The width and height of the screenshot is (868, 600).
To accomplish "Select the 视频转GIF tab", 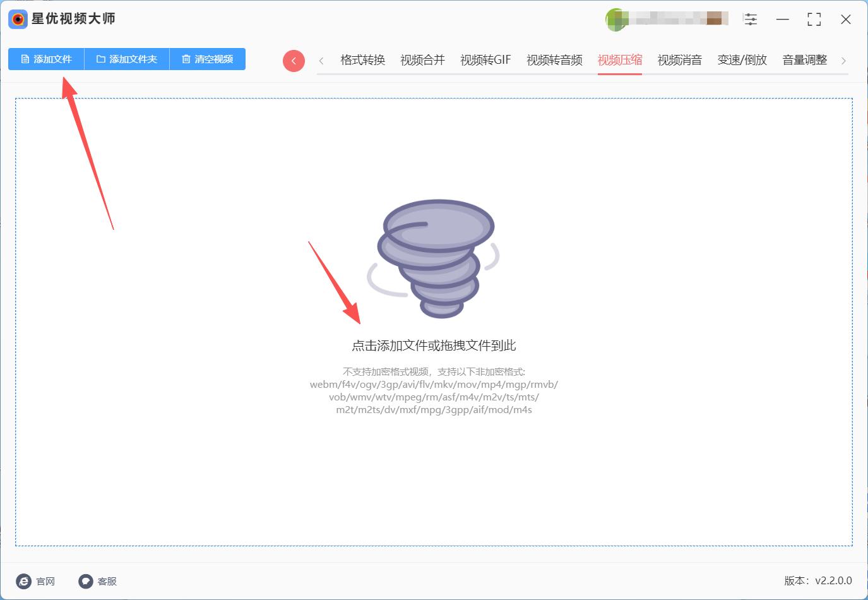I will [485, 60].
